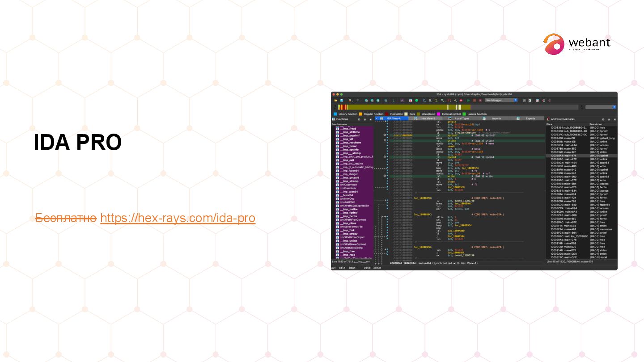Click Line 45 of 1820 status text
Image resolution: width=644 pixels, height=362 pixels.
coord(569,261)
